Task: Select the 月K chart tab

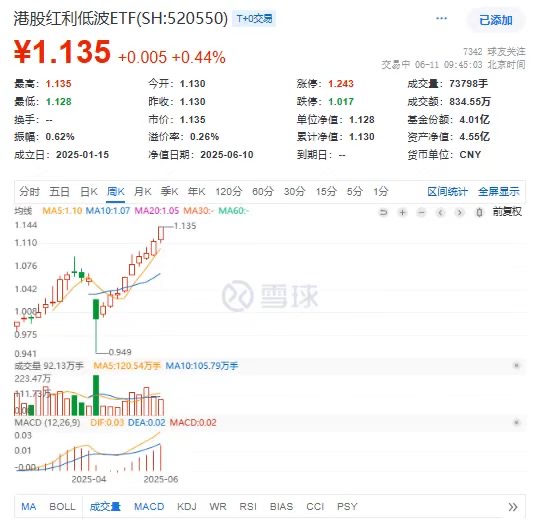Action: 143,191
